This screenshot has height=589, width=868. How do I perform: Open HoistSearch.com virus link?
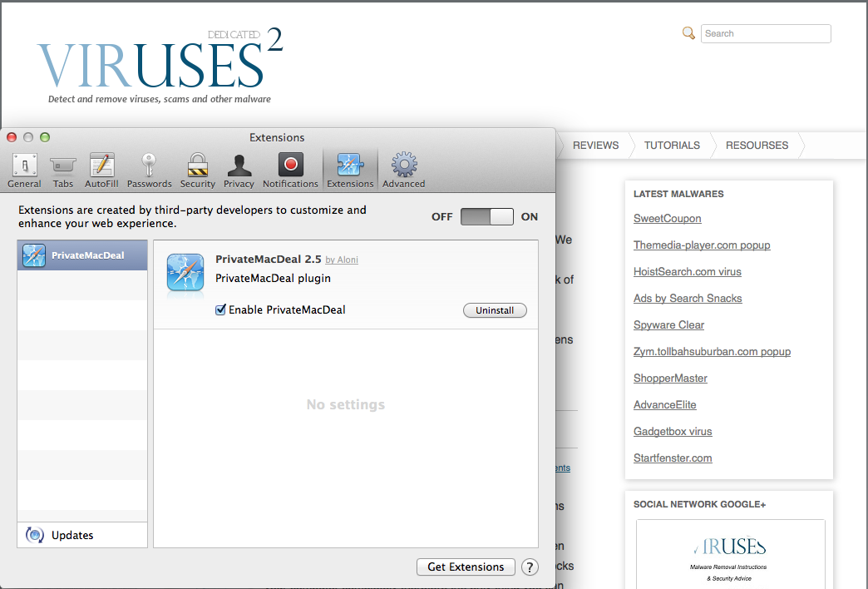[x=687, y=271]
